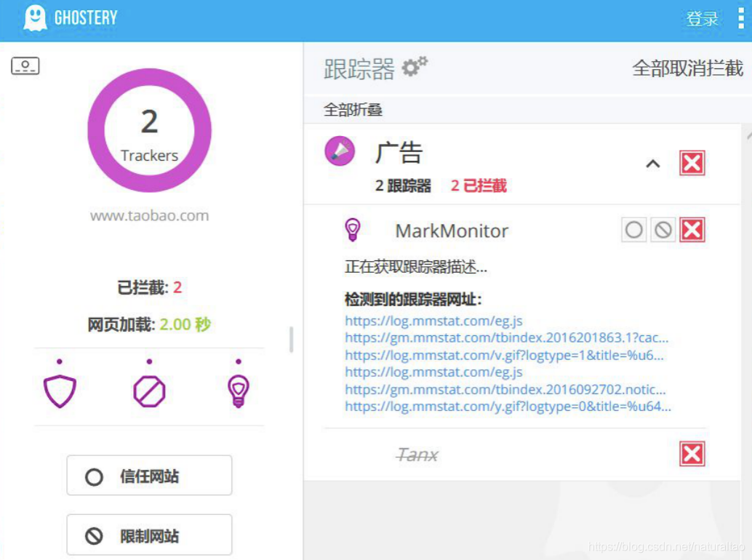
Task: Click the purple blocked circle-slash icon
Action: [x=149, y=391]
